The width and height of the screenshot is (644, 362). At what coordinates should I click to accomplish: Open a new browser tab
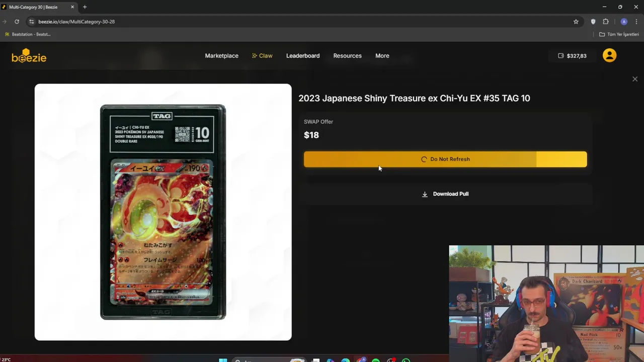pyautogui.click(x=85, y=7)
